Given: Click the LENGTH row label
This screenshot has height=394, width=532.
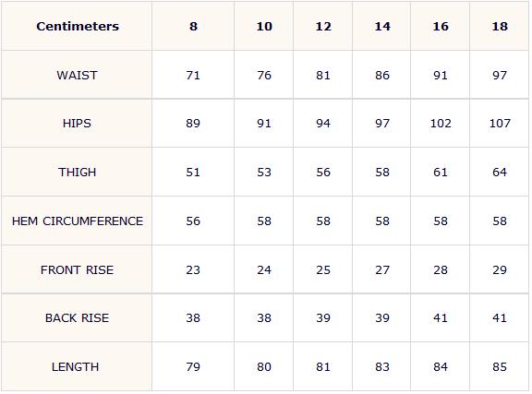Looking at the screenshot, I should [76, 367].
